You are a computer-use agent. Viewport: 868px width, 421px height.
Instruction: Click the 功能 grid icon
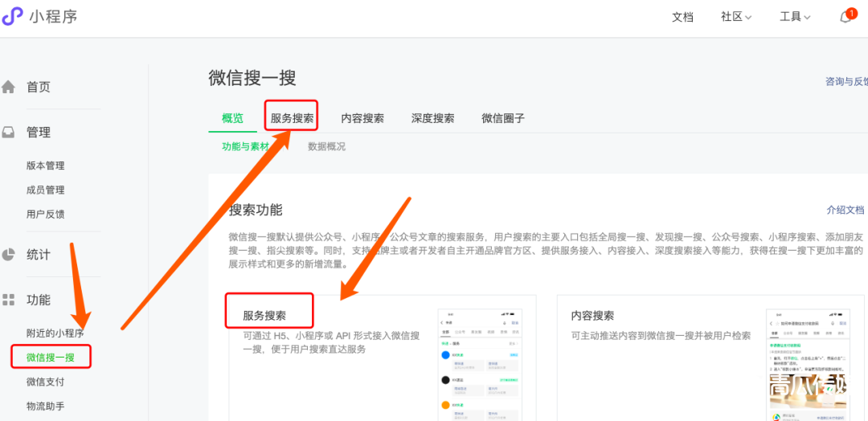coord(9,300)
